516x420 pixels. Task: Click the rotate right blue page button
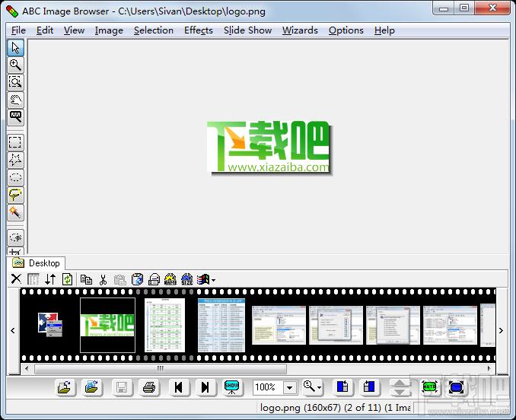[369, 387]
